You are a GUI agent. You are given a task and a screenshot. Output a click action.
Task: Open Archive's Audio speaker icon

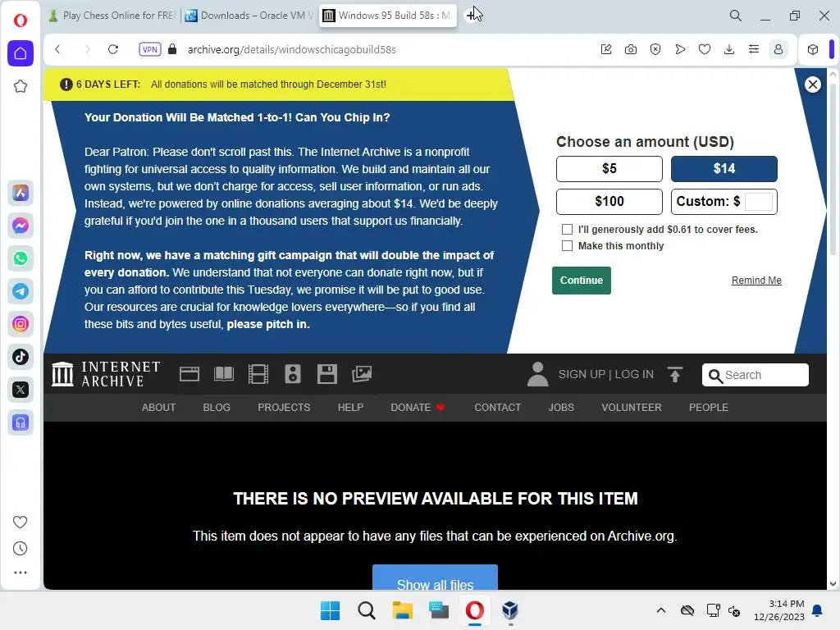point(293,374)
